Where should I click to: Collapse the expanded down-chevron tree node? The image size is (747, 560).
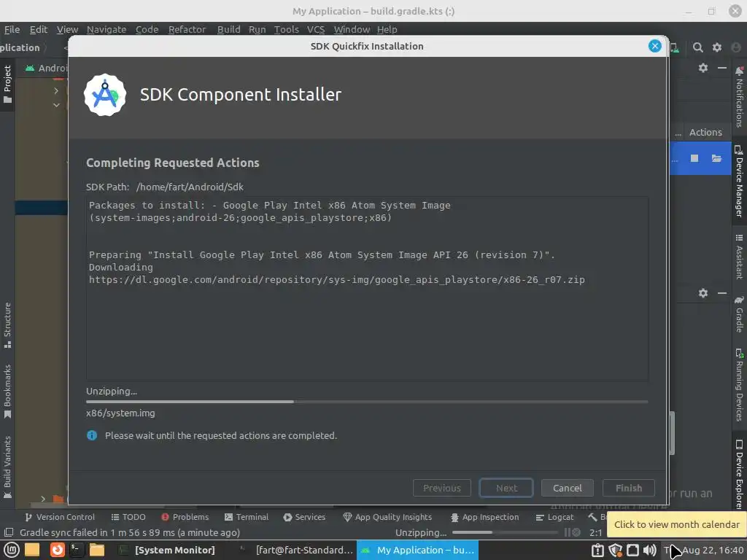pos(56,105)
